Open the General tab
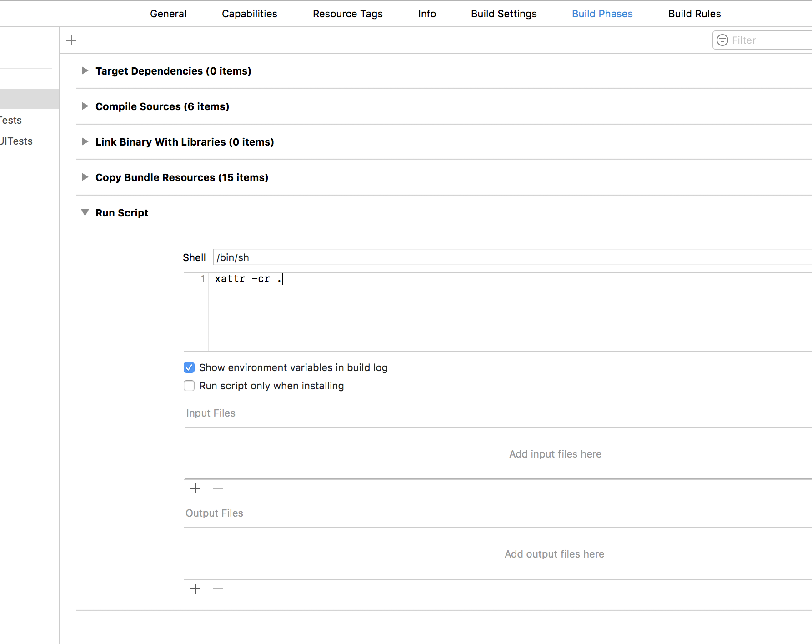Screen dimensions: 812x644 168,14
